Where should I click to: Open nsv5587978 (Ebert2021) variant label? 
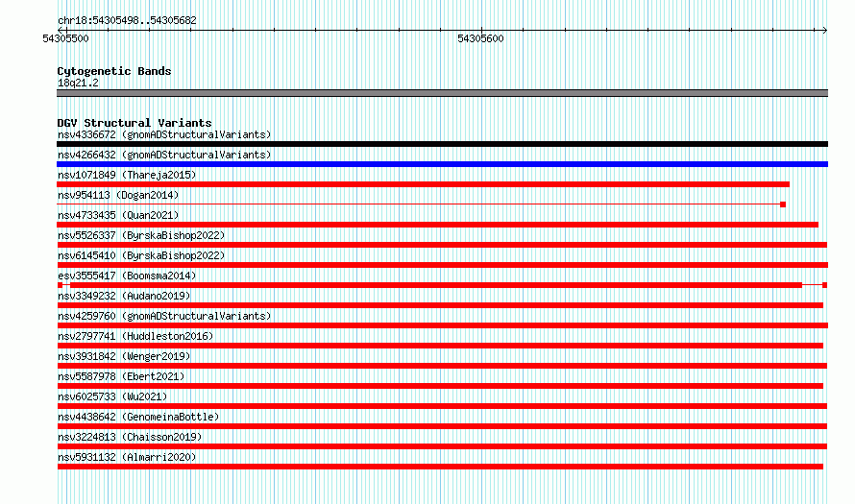121,376
